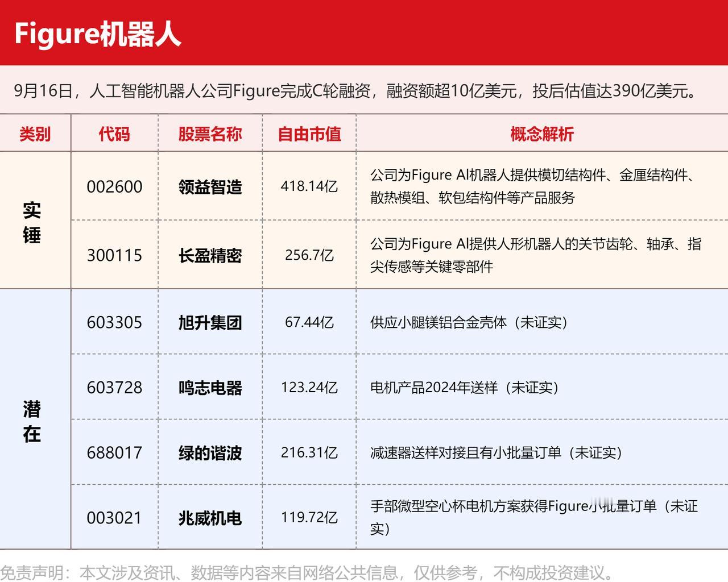
Task: Click stock name "绿的谐波"
Action: coord(210,453)
